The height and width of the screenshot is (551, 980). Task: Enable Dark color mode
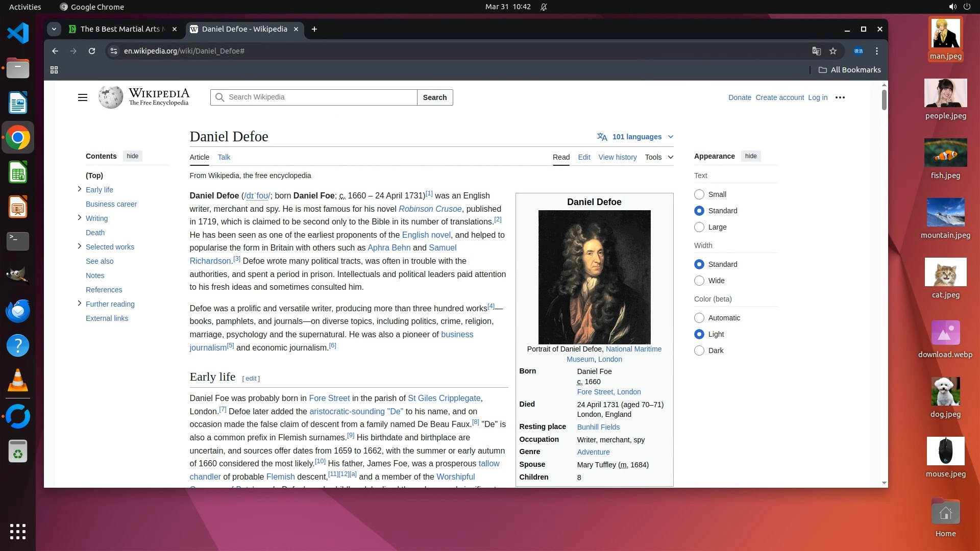[699, 350]
